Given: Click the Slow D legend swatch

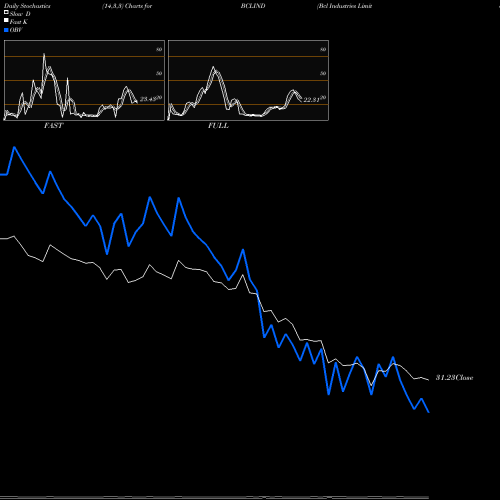Looking at the screenshot, I should [6, 12].
